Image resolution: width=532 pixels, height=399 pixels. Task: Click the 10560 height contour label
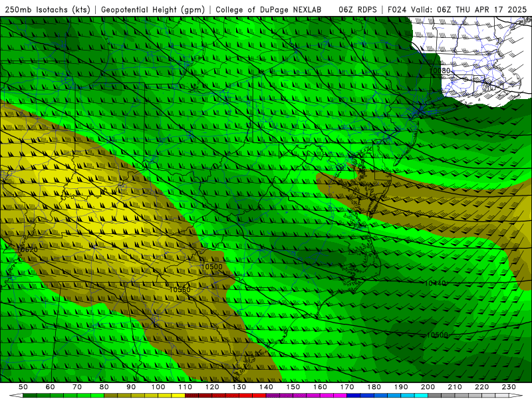tap(180, 289)
